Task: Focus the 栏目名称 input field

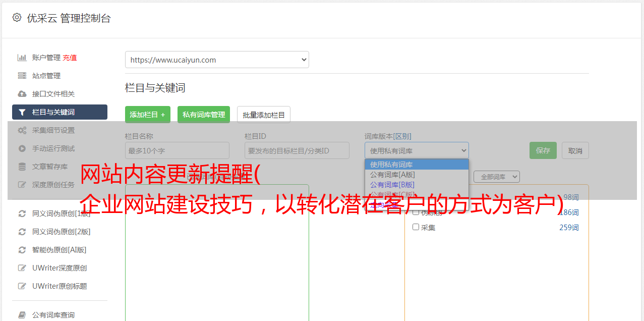Action: (x=177, y=150)
